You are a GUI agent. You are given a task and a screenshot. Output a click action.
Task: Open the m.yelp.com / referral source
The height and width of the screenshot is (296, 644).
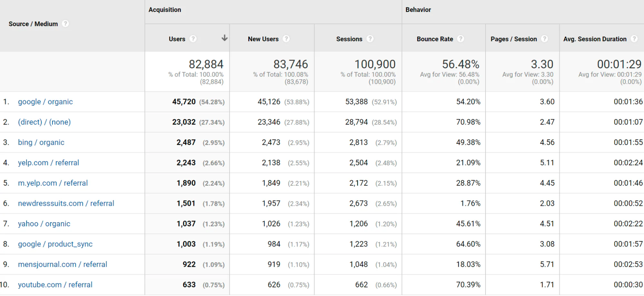(53, 183)
